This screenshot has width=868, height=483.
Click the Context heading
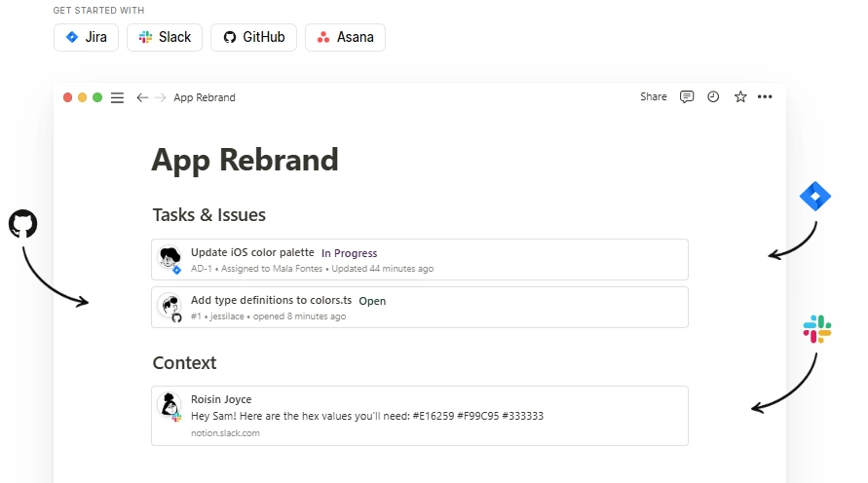[184, 363]
